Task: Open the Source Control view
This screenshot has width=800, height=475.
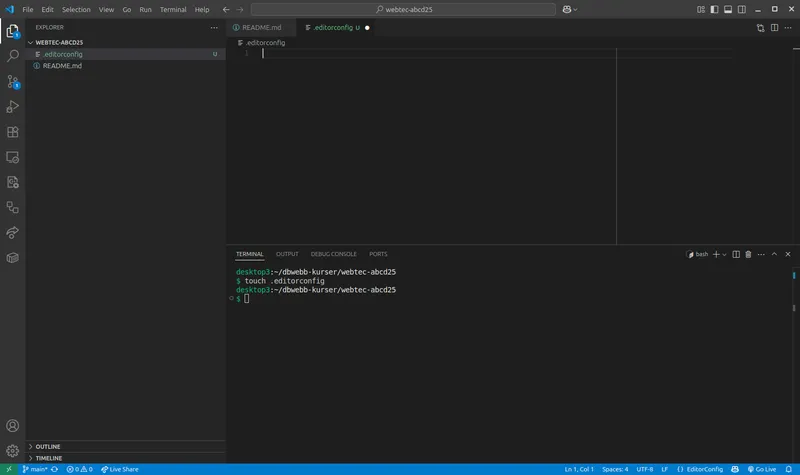Action: 12,82
